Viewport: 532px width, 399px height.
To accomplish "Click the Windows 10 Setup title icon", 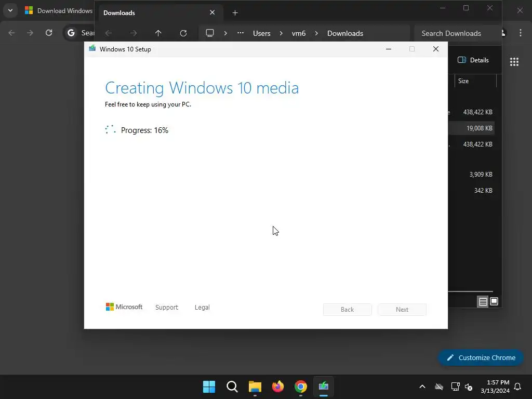I will point(92,48).
